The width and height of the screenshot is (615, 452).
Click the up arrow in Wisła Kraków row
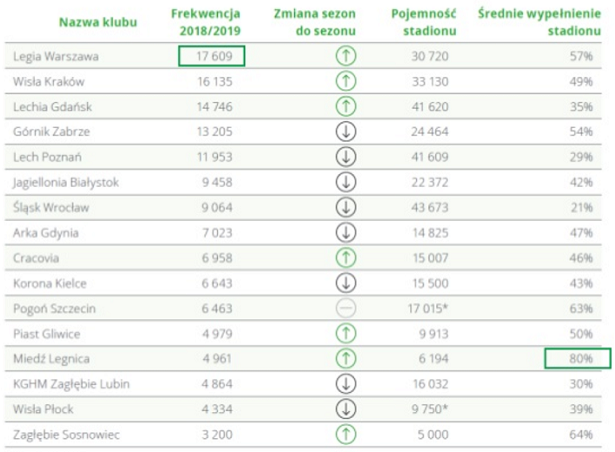click(346, 81)
